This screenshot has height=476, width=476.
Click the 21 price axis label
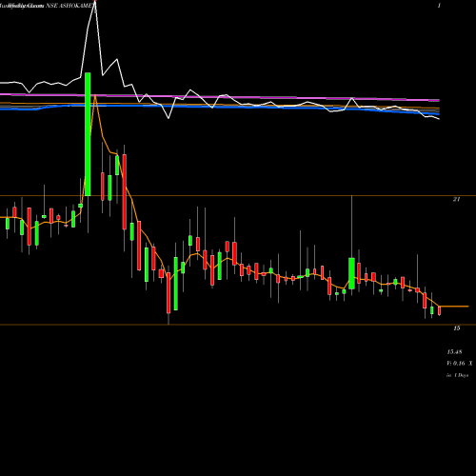(x=456, y=199)
